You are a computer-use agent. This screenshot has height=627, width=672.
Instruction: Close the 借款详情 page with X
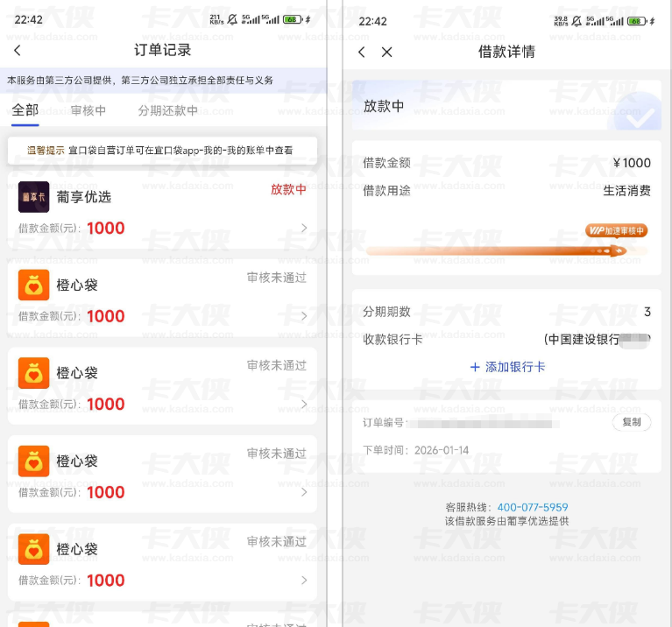(386, 53)
